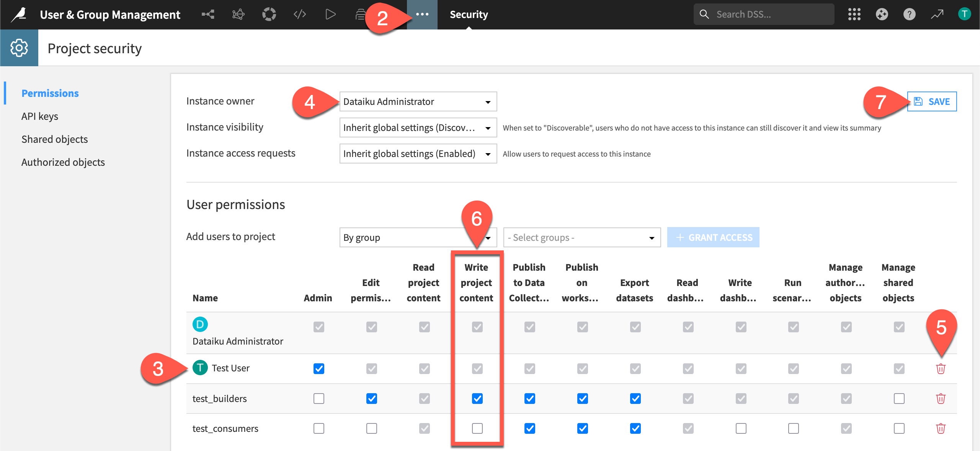Open the T user profile avatar
The image size is (980, 451).
pos(964,15)
